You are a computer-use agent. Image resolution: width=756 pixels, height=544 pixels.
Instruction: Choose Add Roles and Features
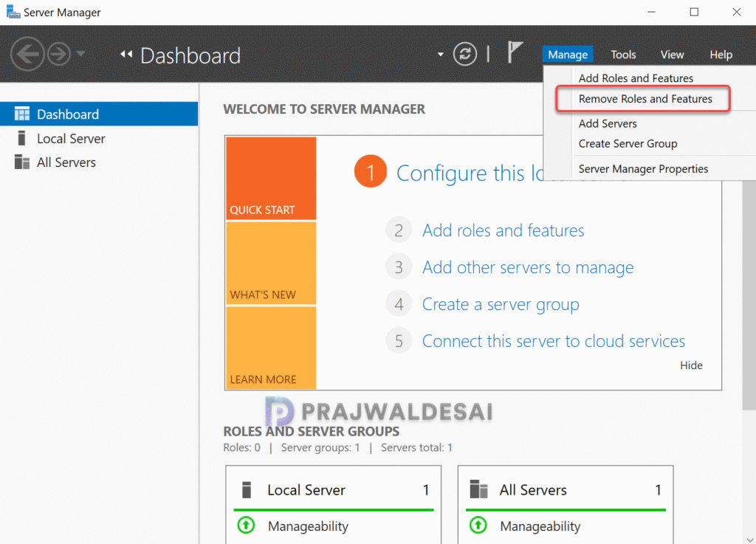(636, 78)
